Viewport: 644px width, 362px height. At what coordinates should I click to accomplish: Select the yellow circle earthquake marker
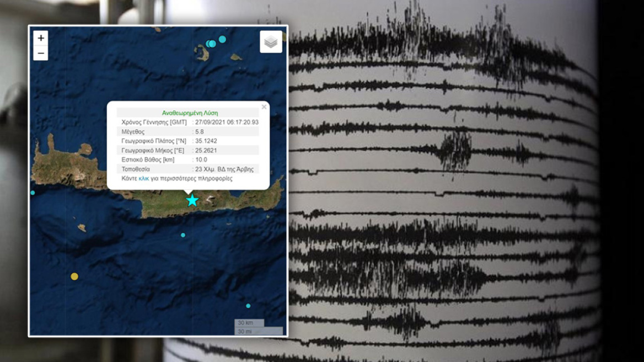pyautogui.click(x=74, y=276)
